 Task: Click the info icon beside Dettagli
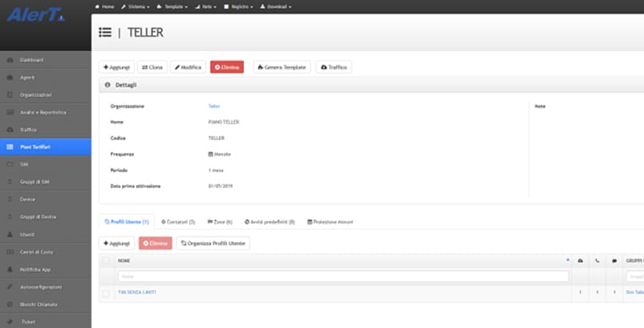[108, 85]
